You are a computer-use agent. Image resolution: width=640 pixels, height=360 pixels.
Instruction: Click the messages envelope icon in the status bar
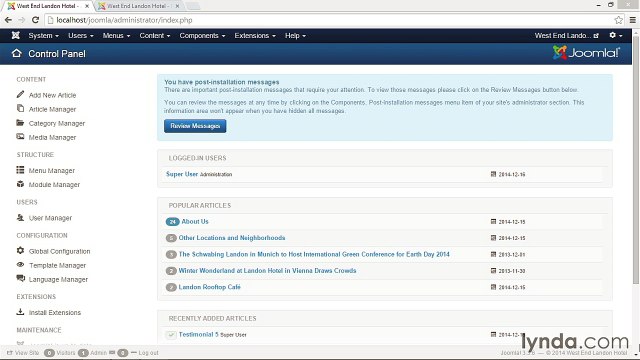[112, 353]
